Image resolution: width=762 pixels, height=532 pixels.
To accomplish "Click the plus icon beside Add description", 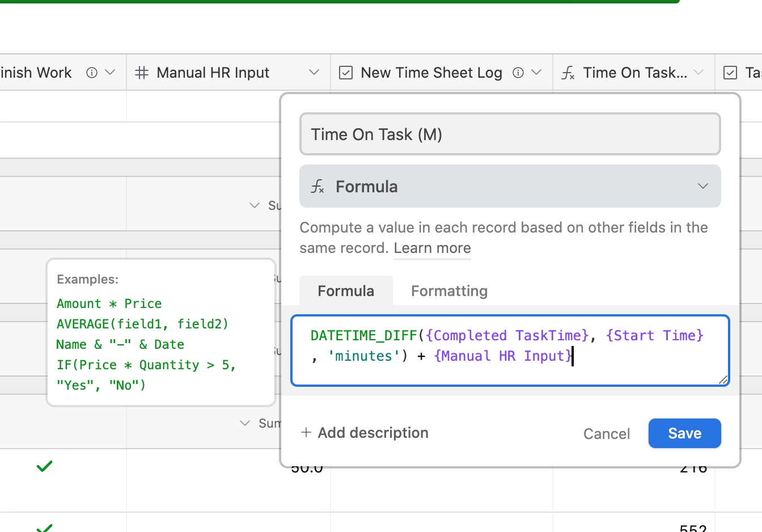I will pos(306,433).
